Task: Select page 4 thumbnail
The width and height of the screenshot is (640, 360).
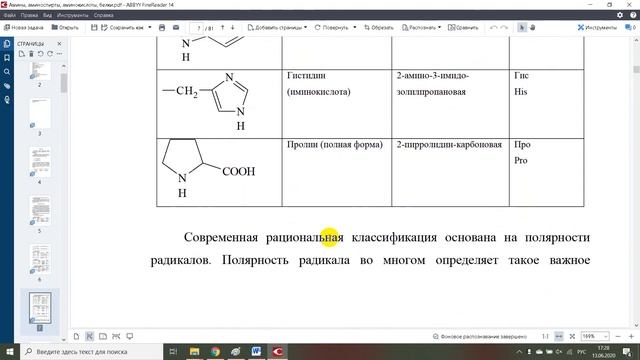Action: click(x=40, y=162)
